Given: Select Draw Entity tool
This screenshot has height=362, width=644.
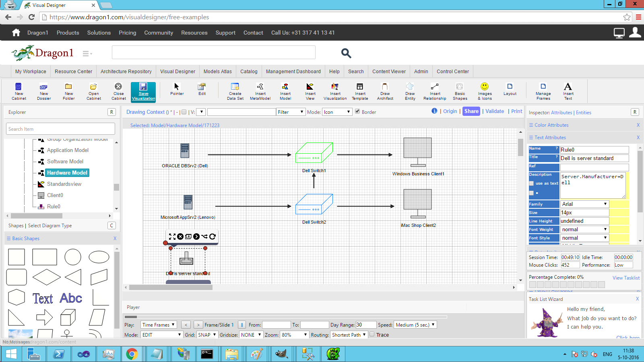Looking at the screenshot, I should pos(410,91).
